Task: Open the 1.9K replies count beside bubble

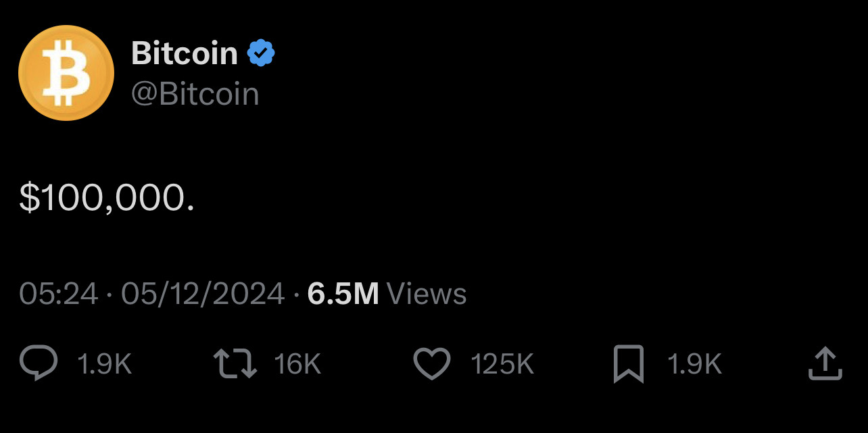Action: [104, 365]
